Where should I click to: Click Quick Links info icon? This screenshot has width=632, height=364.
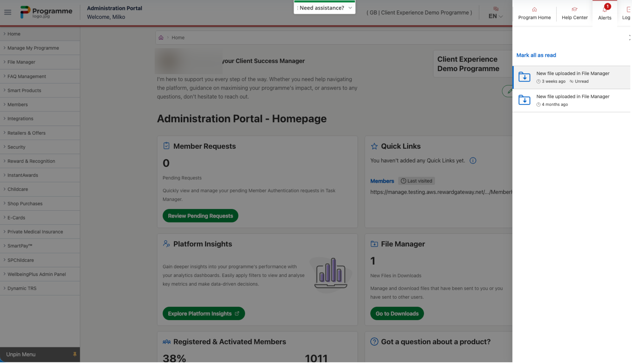pos(473,161)
